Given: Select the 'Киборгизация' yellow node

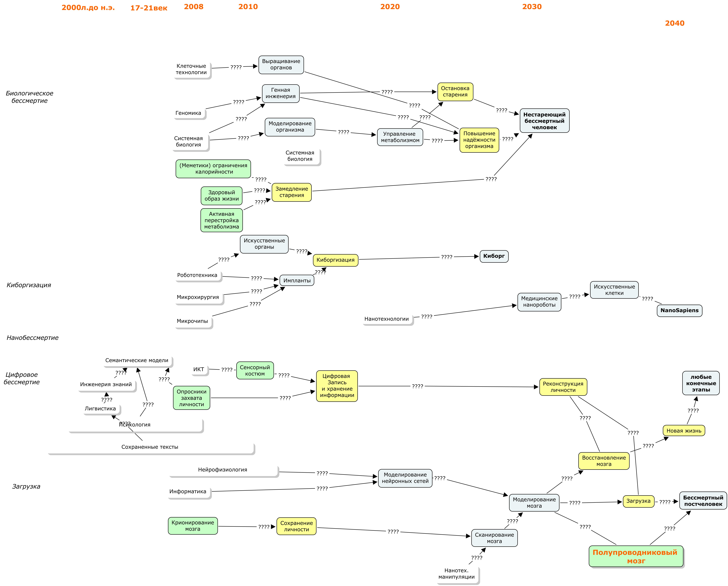Looking at the screenshot, I should pyautogui.click(x=335, y=260).
